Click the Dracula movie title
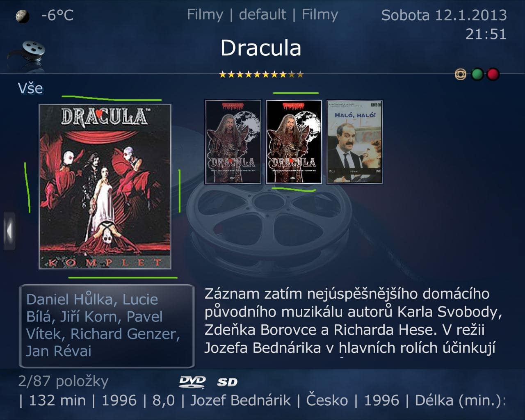Viewport: 525px width, 420px height. pyautogui.click(x=261, y=48)
